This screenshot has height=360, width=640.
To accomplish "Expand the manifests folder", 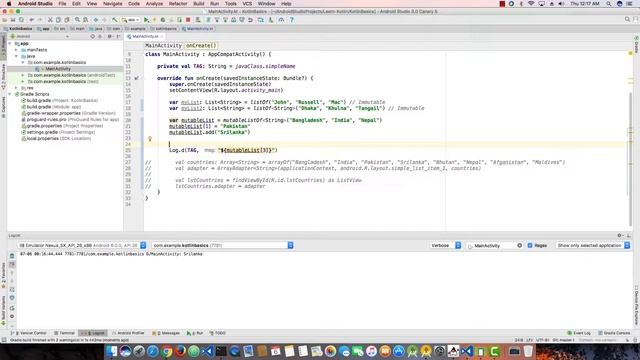I will pos(16,50).
